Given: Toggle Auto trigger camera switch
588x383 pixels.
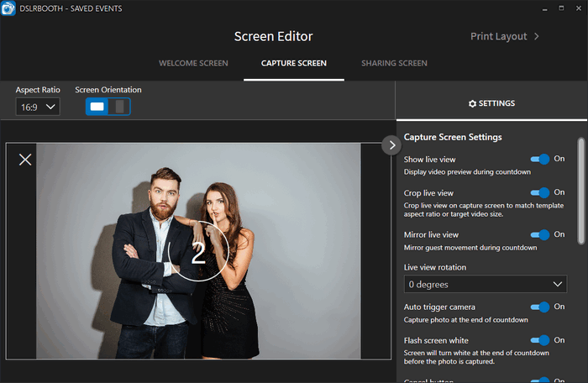Looking at the screenshot, I should point(539,307).
